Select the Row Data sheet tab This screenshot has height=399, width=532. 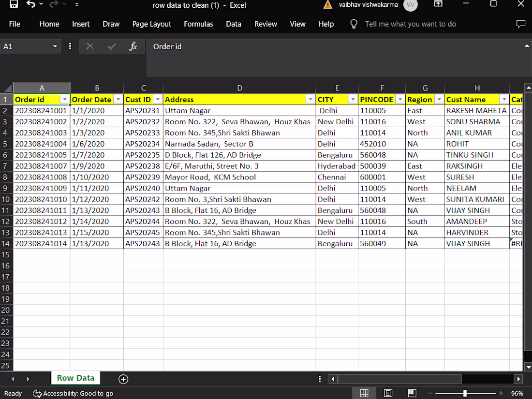coord(75,378)
